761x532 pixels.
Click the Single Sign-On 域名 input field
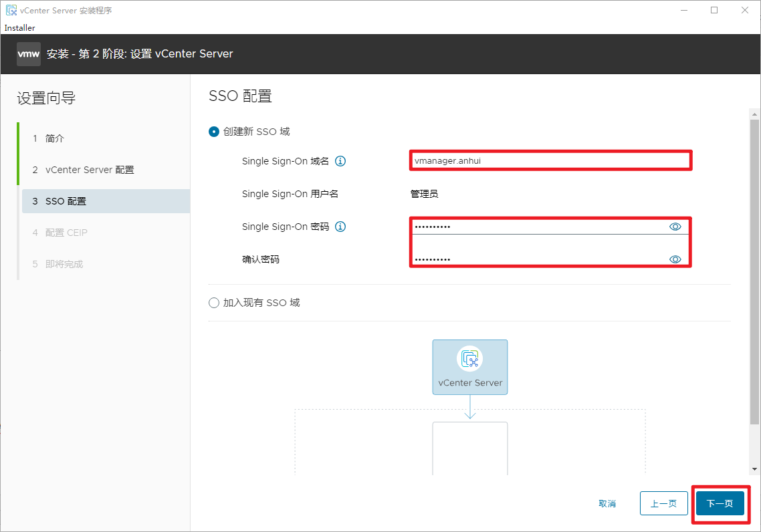[x=548, y=160]
